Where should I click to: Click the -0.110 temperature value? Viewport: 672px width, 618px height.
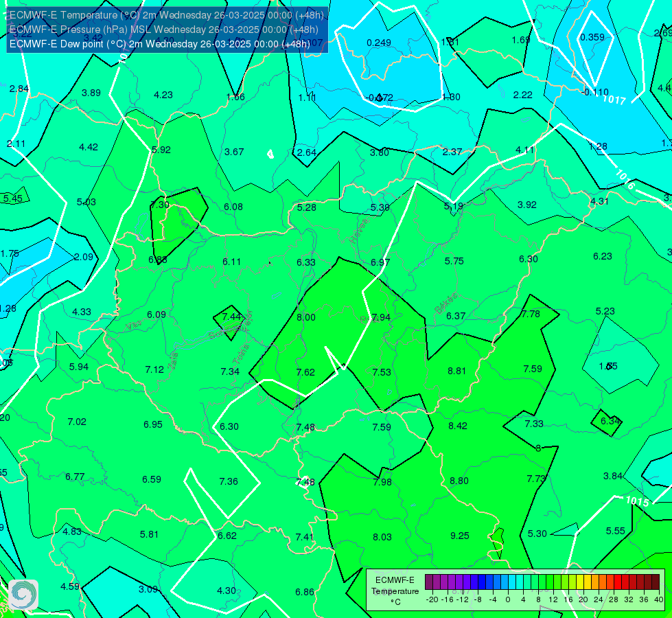tap(595, 92)
